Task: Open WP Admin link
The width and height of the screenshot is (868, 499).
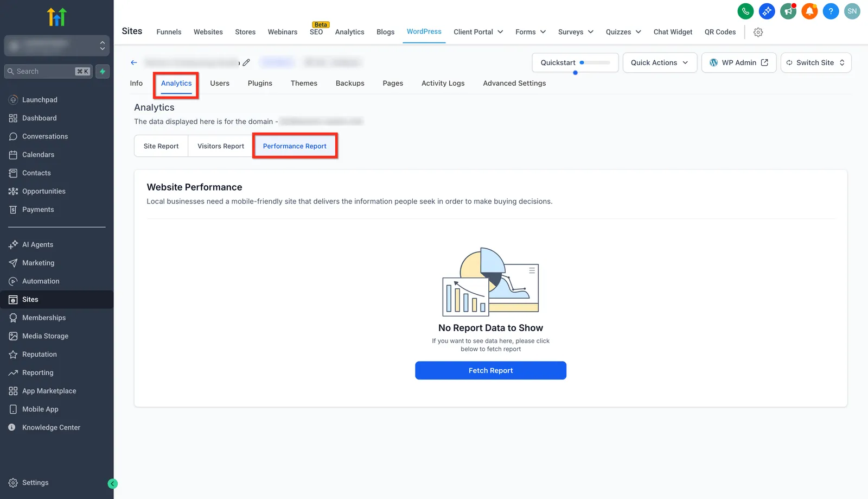Action: click(739, 62)
